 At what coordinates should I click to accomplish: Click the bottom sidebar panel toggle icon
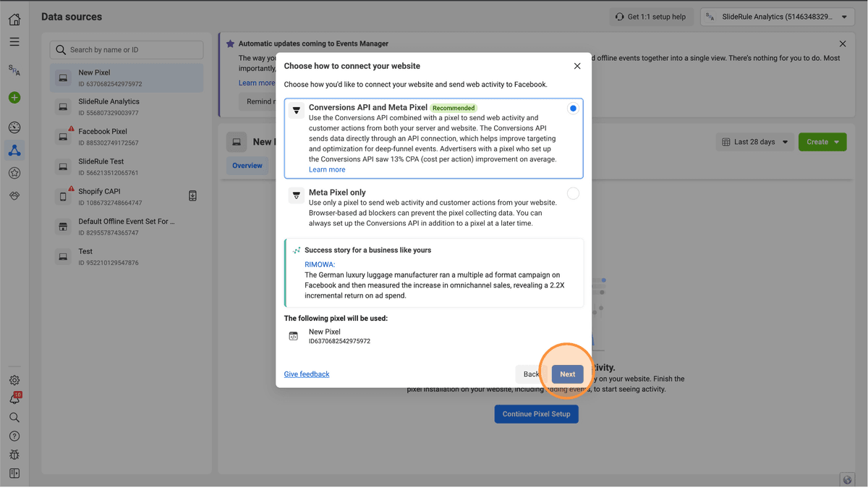click(x=14, y=474)
